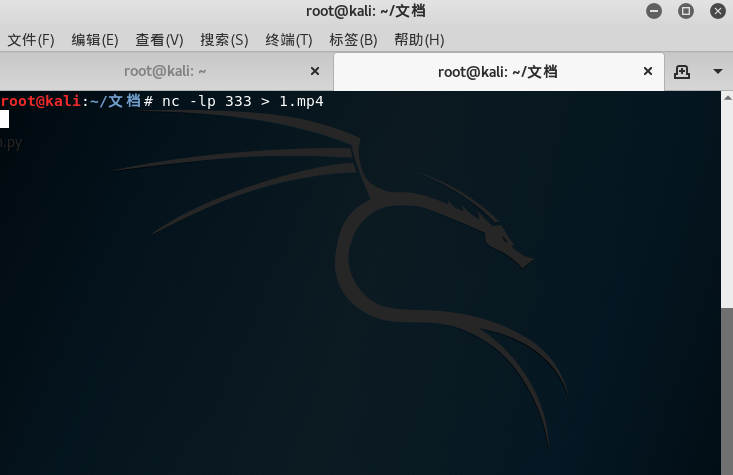The height and width of the screenshot is (475, 733).
Task: Open the 搜索(S) menu
Action: click(224, 40)
